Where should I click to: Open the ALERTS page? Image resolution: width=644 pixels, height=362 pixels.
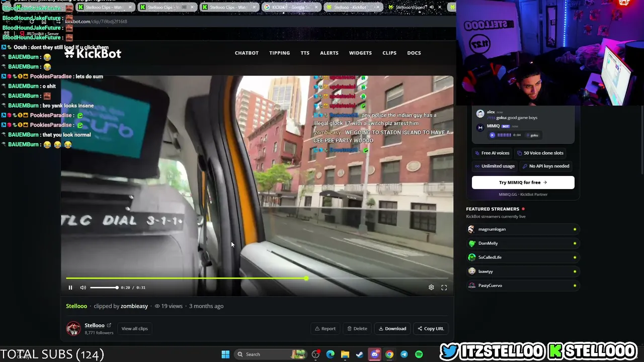coord(329,53)
